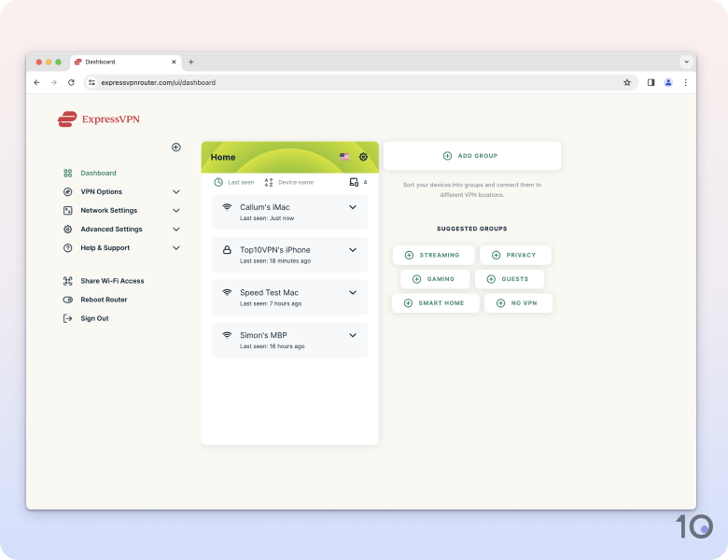Open a new tab with plus

coord(190,62)
